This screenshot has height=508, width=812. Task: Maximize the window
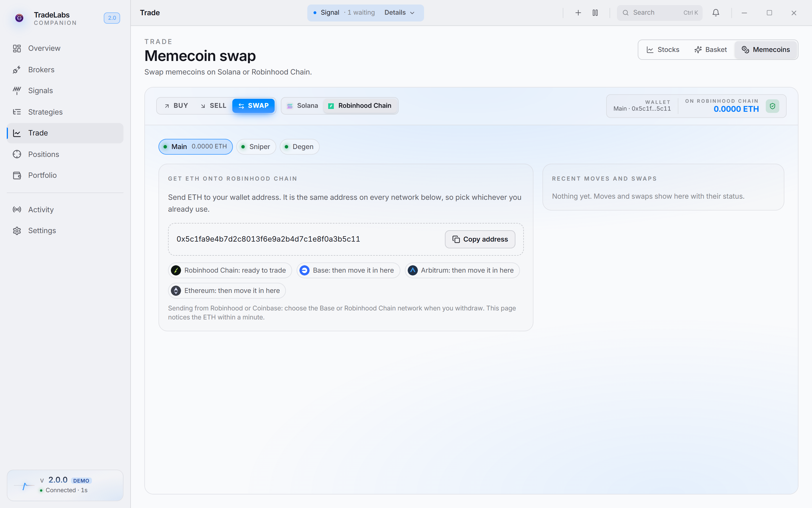[x=769, y=13]
